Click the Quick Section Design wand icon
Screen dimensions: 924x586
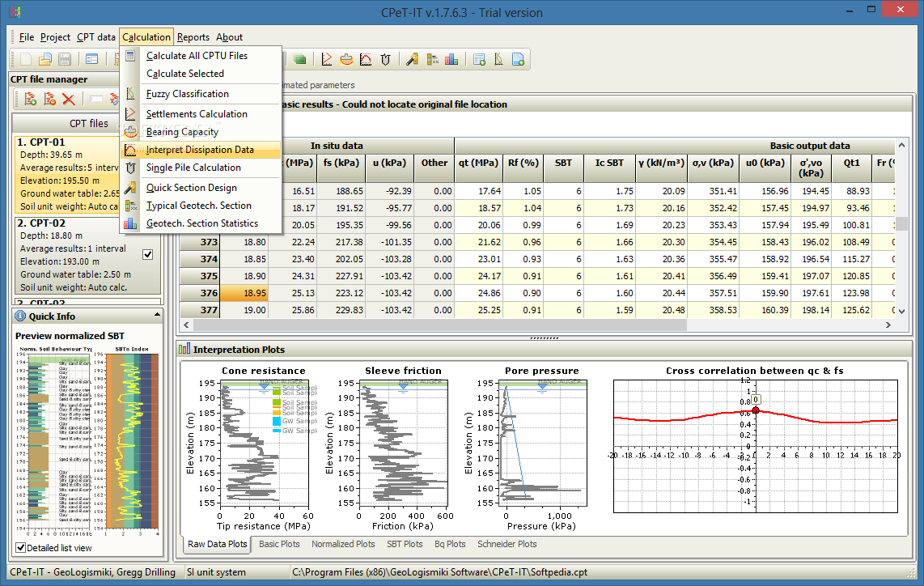pyautogui.click(x=413, y=59)
